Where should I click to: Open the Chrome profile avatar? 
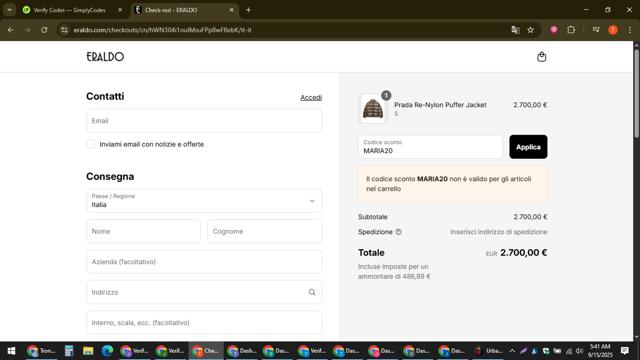(x=613, y=30)
